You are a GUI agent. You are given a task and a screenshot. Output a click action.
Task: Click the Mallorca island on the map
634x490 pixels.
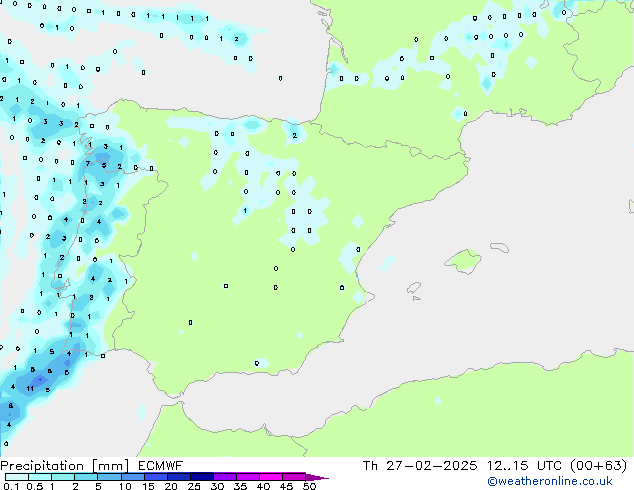(x=463, y=261)
